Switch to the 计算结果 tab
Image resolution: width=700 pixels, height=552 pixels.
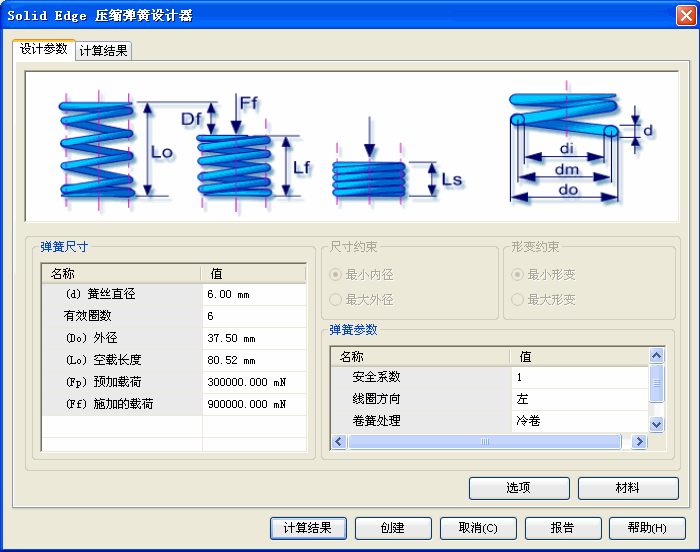104,51
